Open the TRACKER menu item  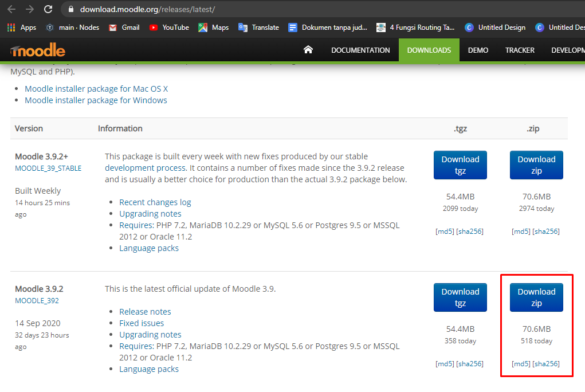(520, 50)
